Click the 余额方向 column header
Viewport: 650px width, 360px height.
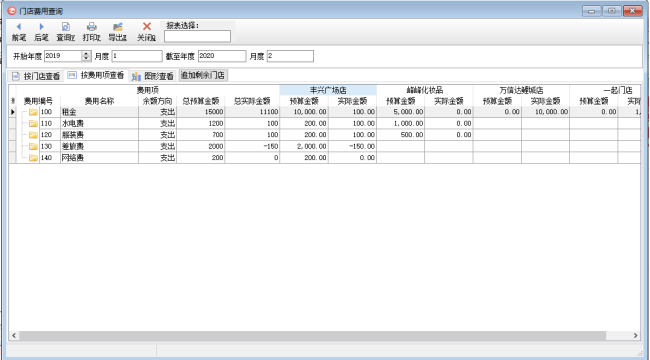click(158, 101)
